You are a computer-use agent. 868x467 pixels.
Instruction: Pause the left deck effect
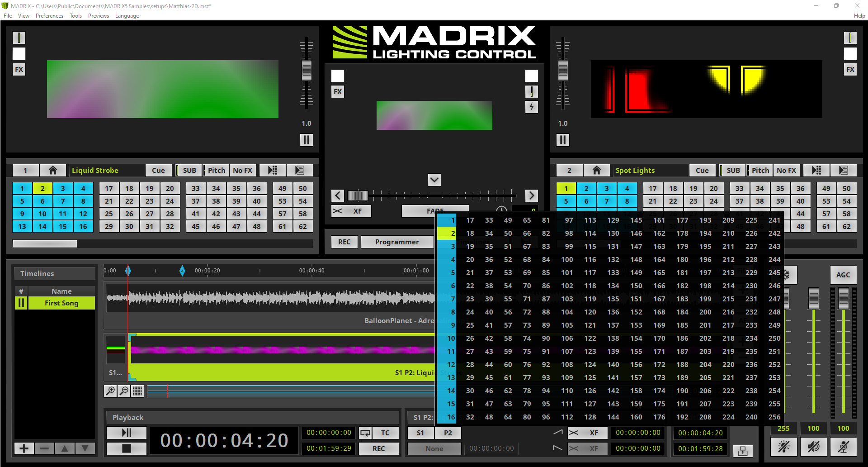[307, 140]
